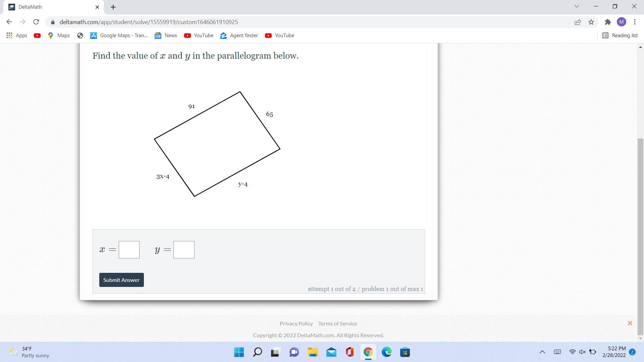Click the browser reload page icon

click(36, 22)
